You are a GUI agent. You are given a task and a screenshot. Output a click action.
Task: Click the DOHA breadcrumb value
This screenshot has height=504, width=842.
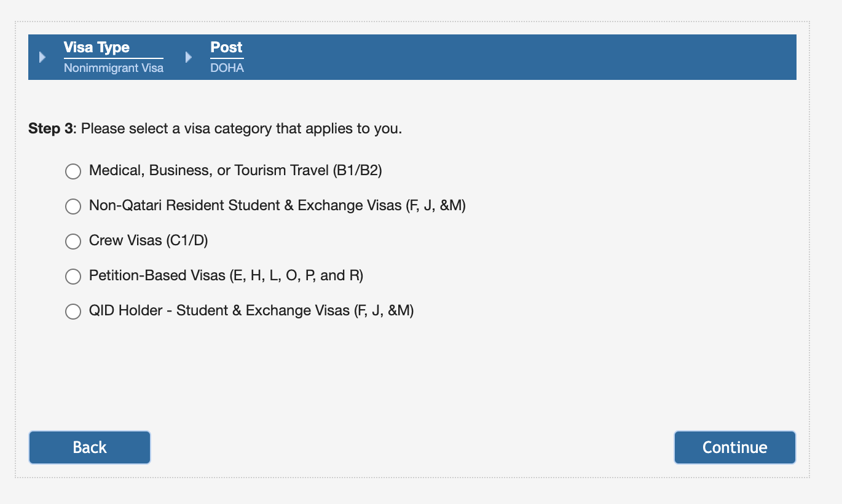click(x=227, y=68)
